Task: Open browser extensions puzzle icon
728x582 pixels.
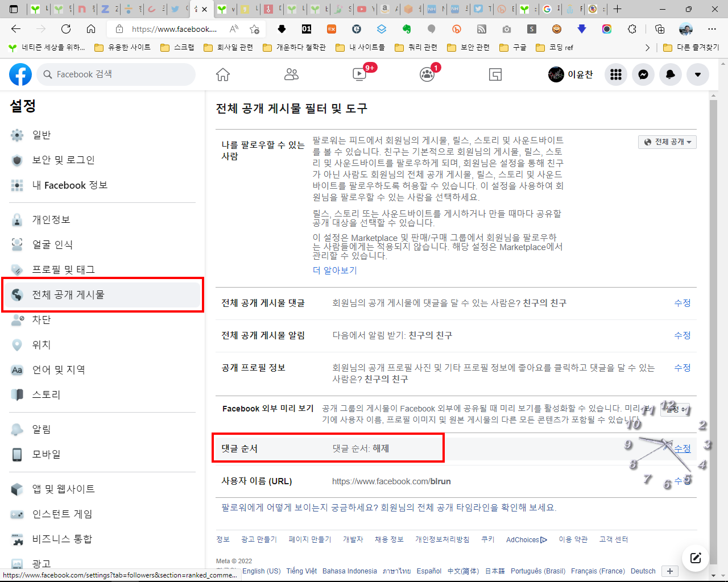Action: click(x=632, y=29)
